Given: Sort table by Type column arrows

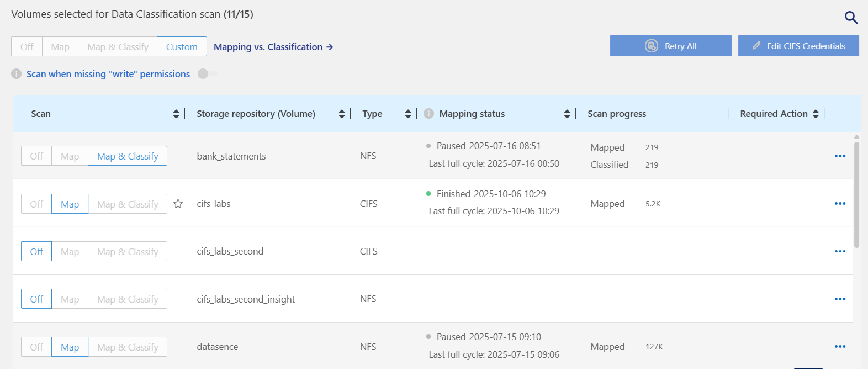Looking at the screenshot, I should tap(408, 114).
